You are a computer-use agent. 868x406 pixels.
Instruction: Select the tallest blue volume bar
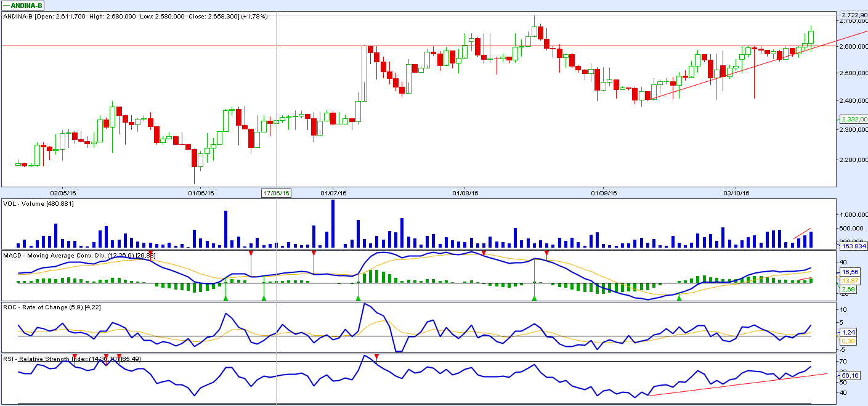[333, 223]
